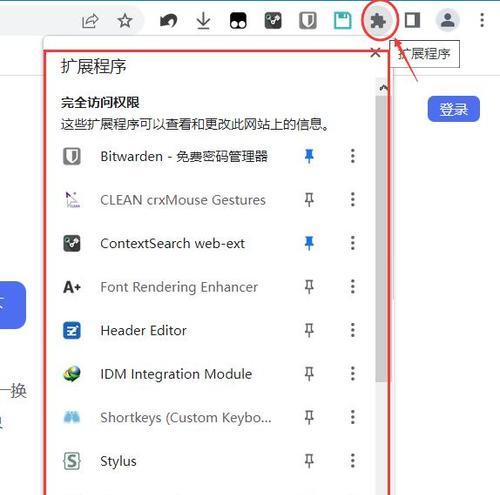Pin Header Editor to toolbar

[x=309, y=330]
